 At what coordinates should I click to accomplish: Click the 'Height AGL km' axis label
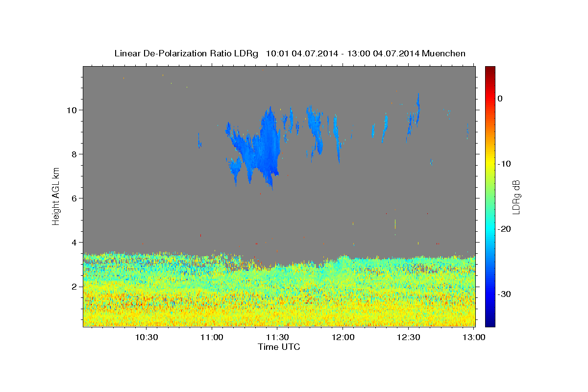(56, 196)
